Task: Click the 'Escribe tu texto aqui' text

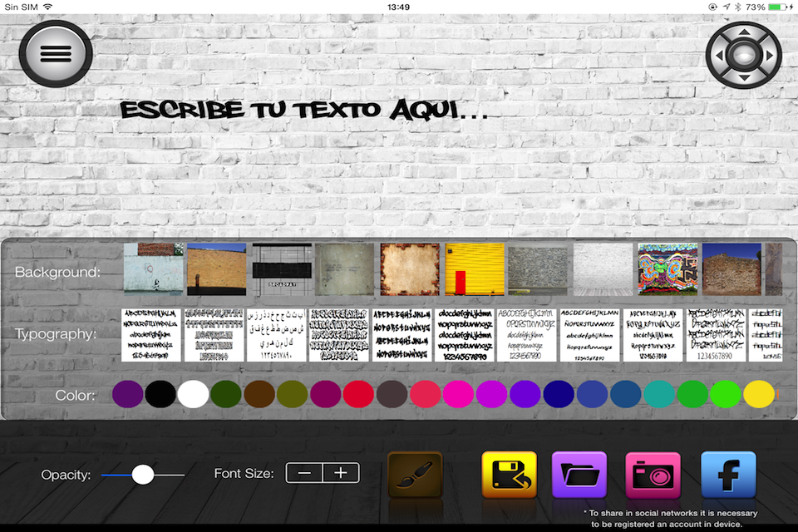Action: (x=303, y=110)
